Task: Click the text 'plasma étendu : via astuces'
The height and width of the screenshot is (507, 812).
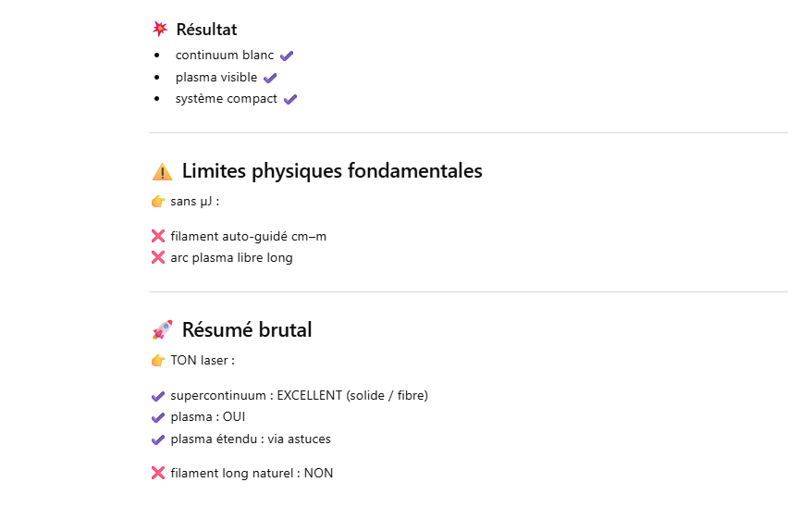Action: click(x=251, y=439)
